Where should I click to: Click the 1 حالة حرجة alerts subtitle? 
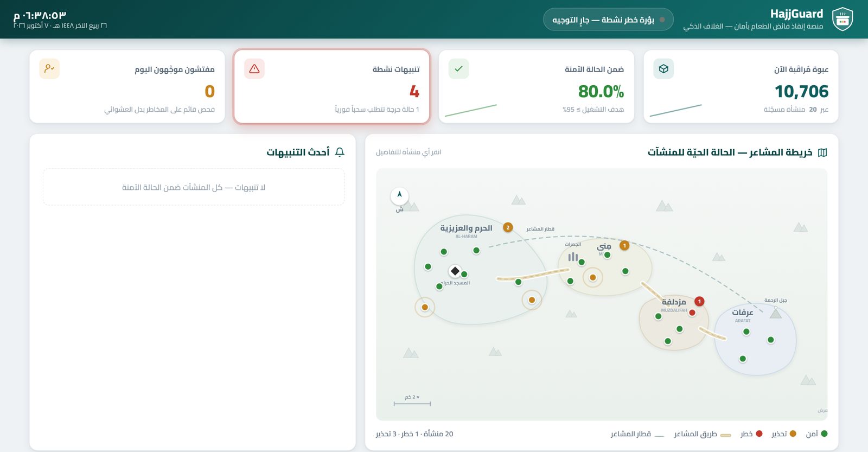[376, 110]
